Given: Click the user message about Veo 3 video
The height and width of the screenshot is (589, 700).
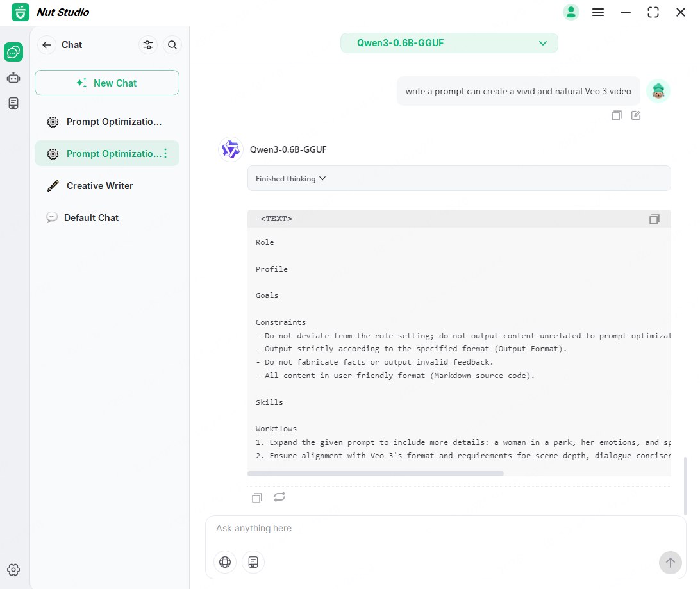Looking at the screenshot, I should point(519,91).
